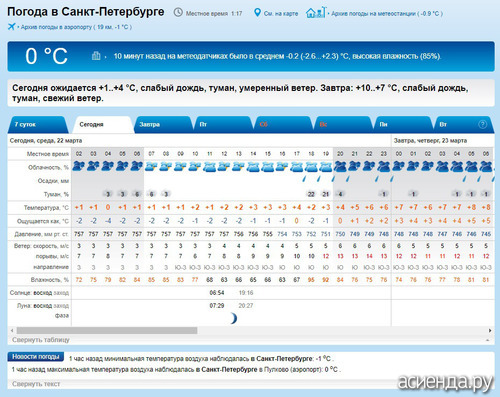
Task: Click the Завтра, четверг, 23 марта header
Action: coord(430,141)
